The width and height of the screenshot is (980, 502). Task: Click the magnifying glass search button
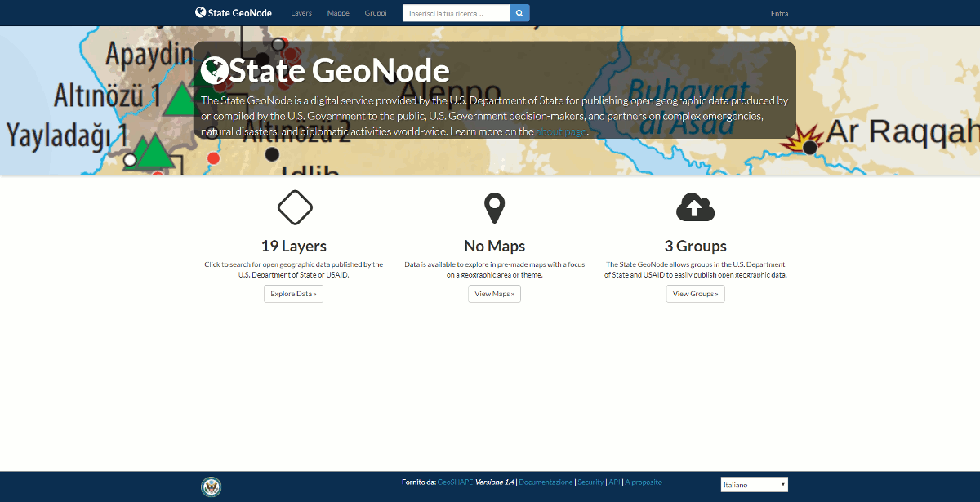click(x=520, y=13)
